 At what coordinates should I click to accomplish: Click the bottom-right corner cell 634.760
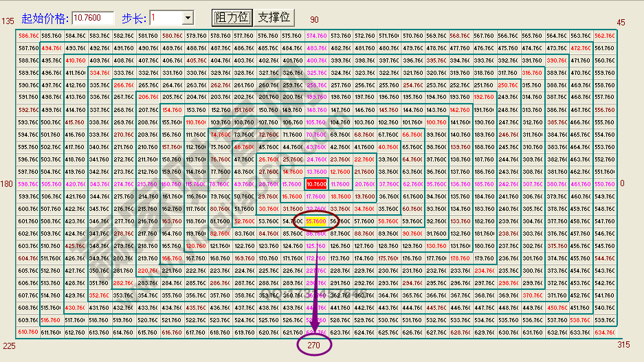(604, 332)
